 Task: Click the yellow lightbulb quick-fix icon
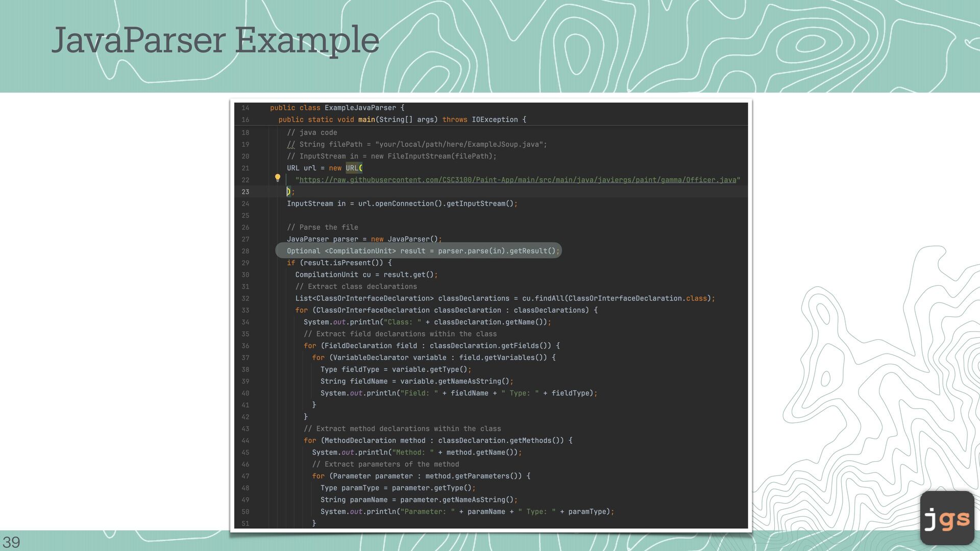[278, 178]
